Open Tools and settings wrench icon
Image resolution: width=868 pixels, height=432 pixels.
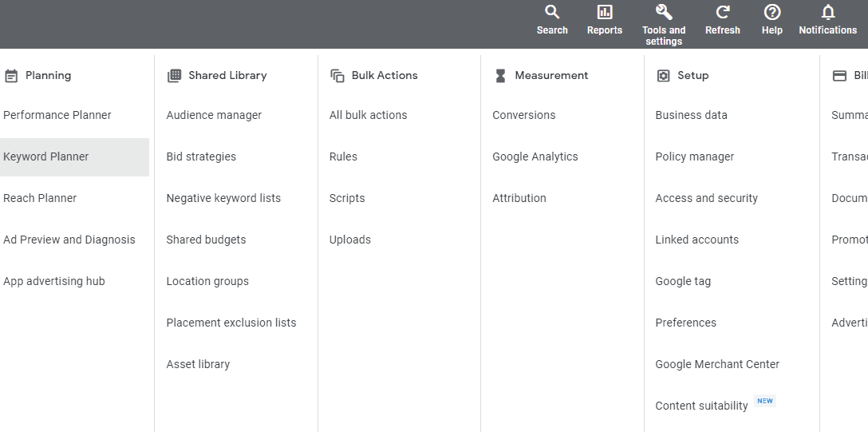pos(663,12)
